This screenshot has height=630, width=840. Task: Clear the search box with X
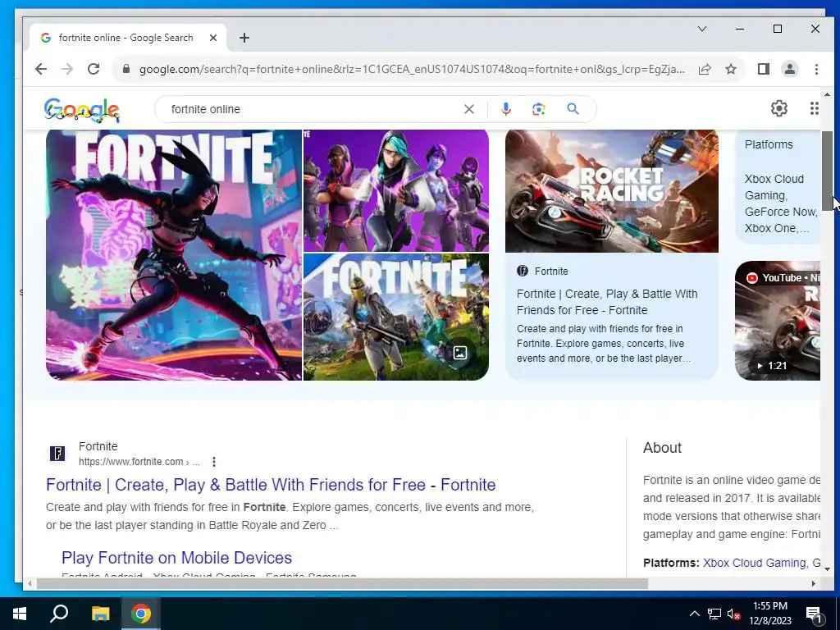(x=469, y=109)
